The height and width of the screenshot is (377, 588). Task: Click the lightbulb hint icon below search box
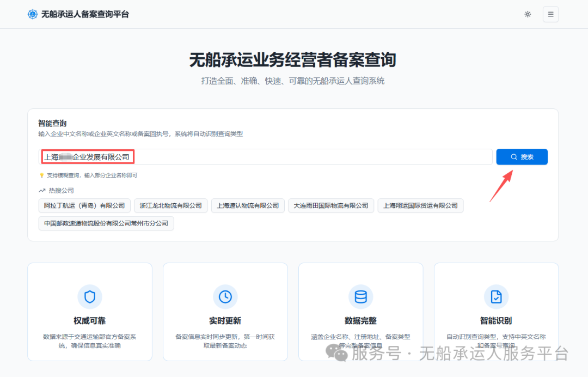41,175
